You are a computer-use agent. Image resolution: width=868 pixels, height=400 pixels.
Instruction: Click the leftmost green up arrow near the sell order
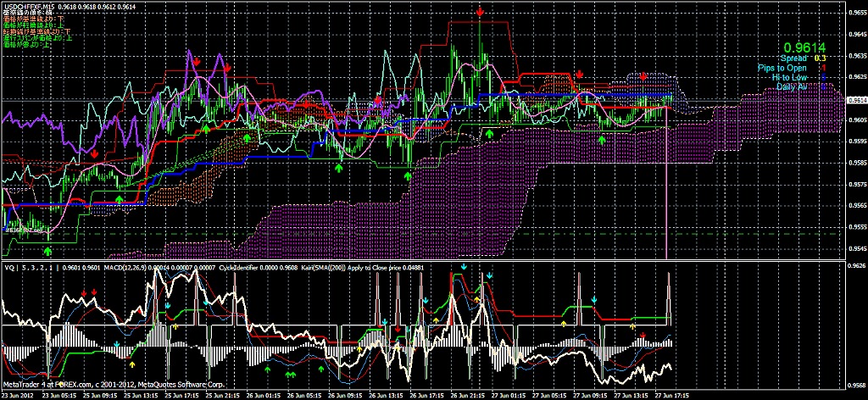tap(48, 250)
